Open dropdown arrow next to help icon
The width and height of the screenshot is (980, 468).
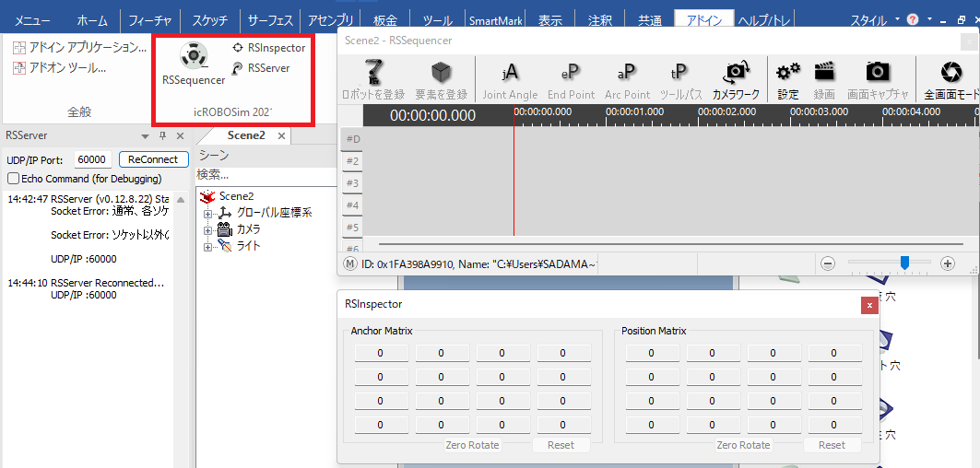[x=929, y=18]
